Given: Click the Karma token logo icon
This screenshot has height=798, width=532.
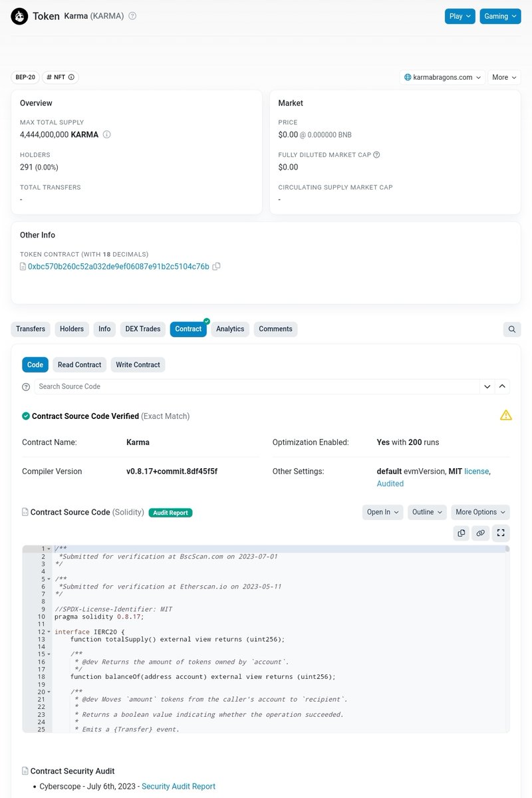Looking at the screenshot, I should pos(19,17).
